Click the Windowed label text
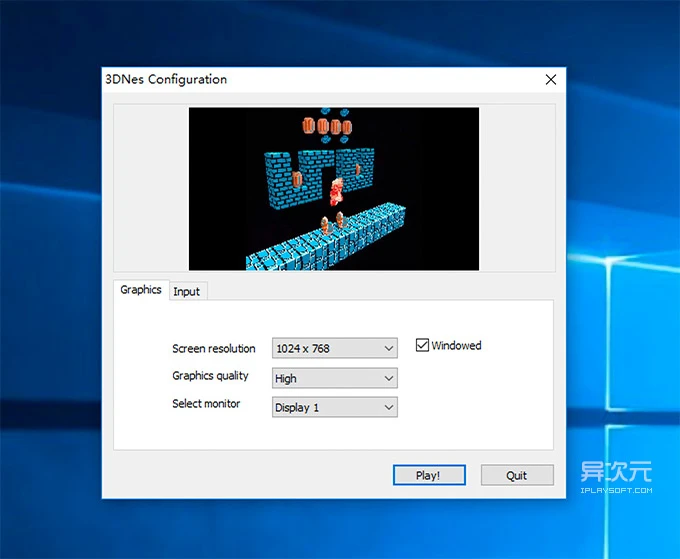680x559 pixels. [456, 346]
